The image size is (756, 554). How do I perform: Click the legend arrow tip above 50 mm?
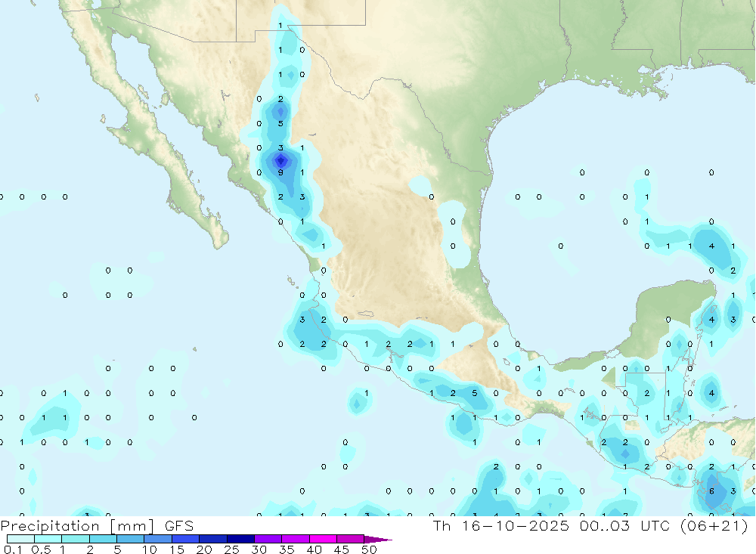378,539
